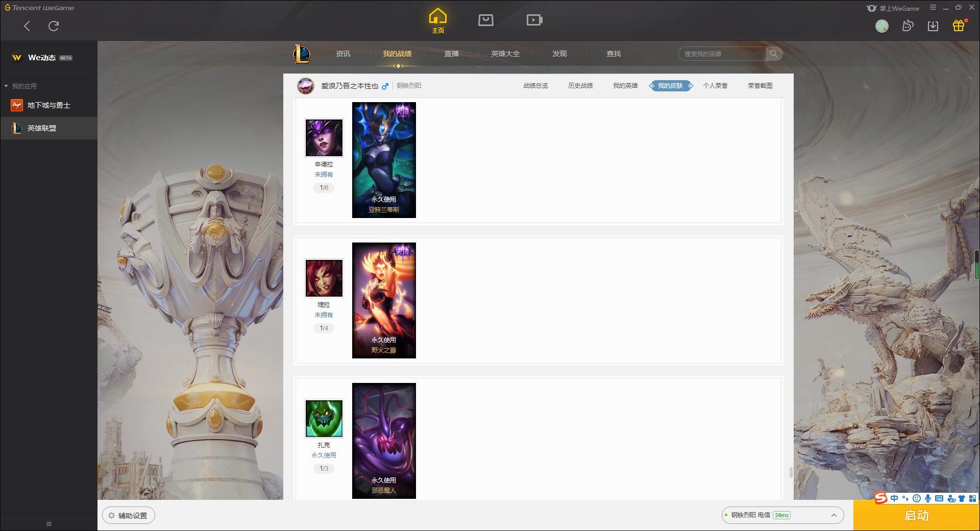Screen dimensions: 980x531
Task: Open the Sogou emoji smiley icon
Action: tap(917, 498)
